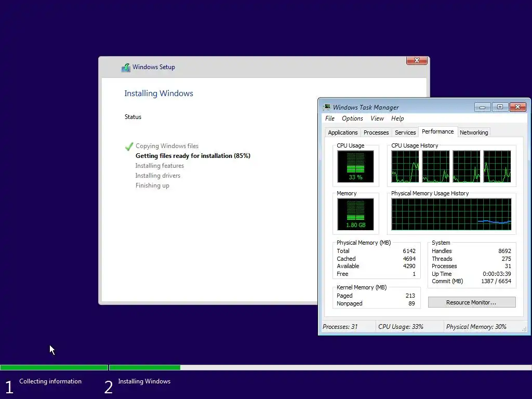Click the fourth CPU Usage History graph
Screen dimensions: 532x399
coord(497,167)
